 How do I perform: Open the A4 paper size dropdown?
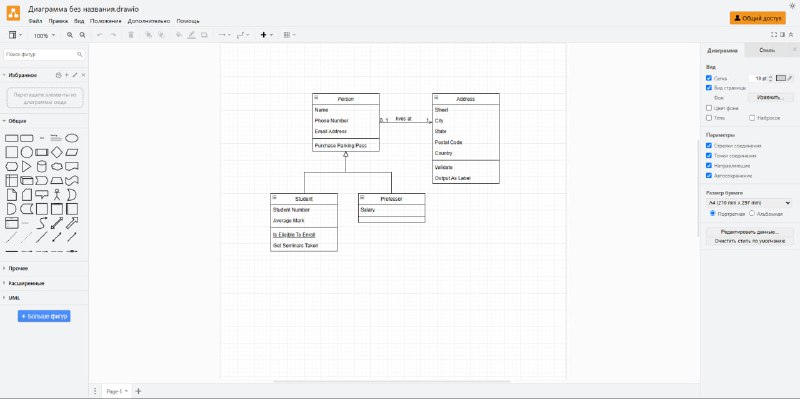pos(749,203)
